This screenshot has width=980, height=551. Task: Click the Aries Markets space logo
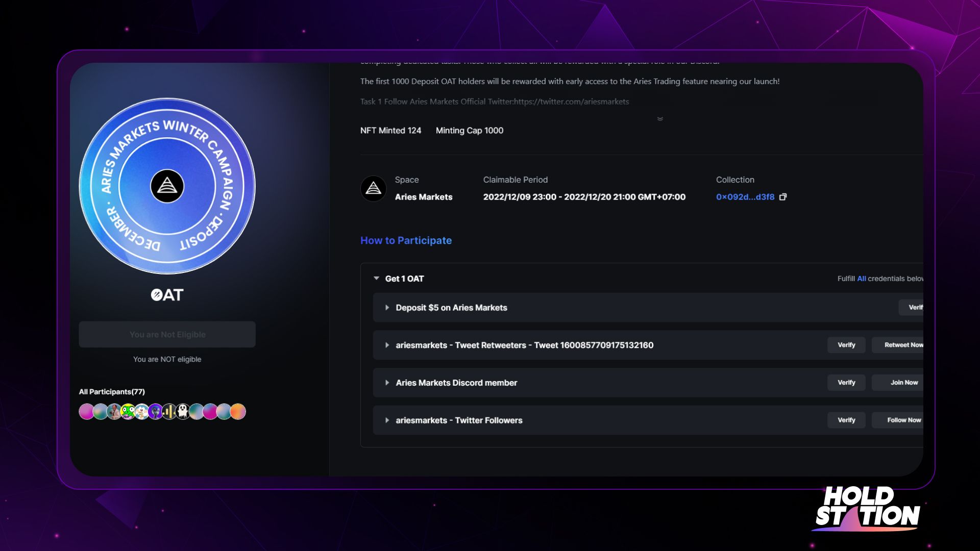click(x=374, y=188)
